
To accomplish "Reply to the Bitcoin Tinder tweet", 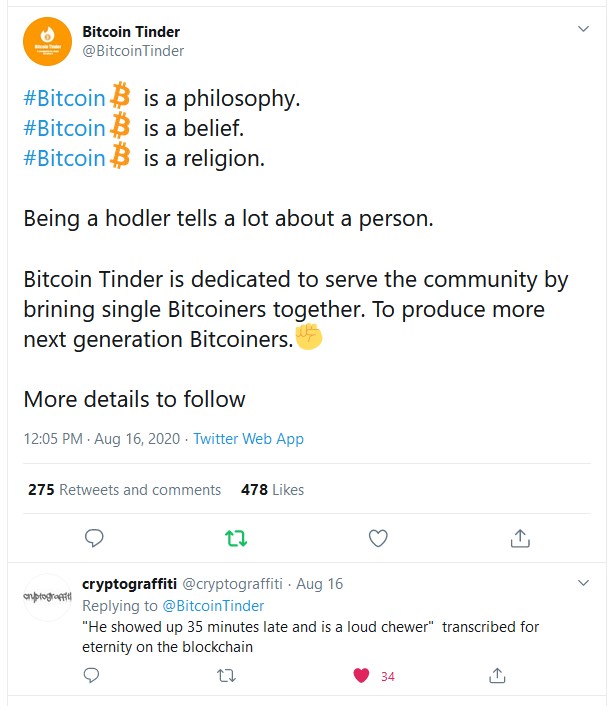I will [94, 538].
